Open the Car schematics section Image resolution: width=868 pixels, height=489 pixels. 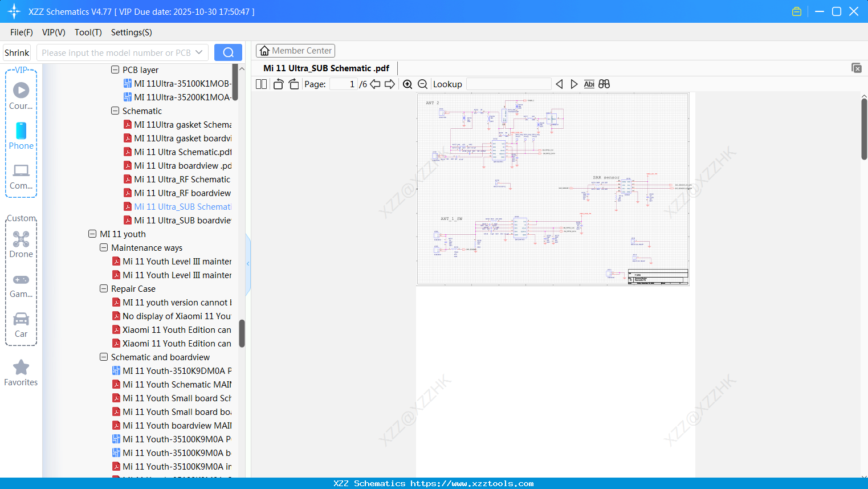point(21,320)
